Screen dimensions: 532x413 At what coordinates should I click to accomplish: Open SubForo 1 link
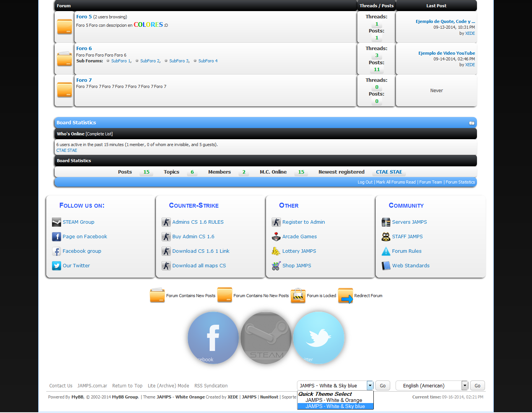121,61
